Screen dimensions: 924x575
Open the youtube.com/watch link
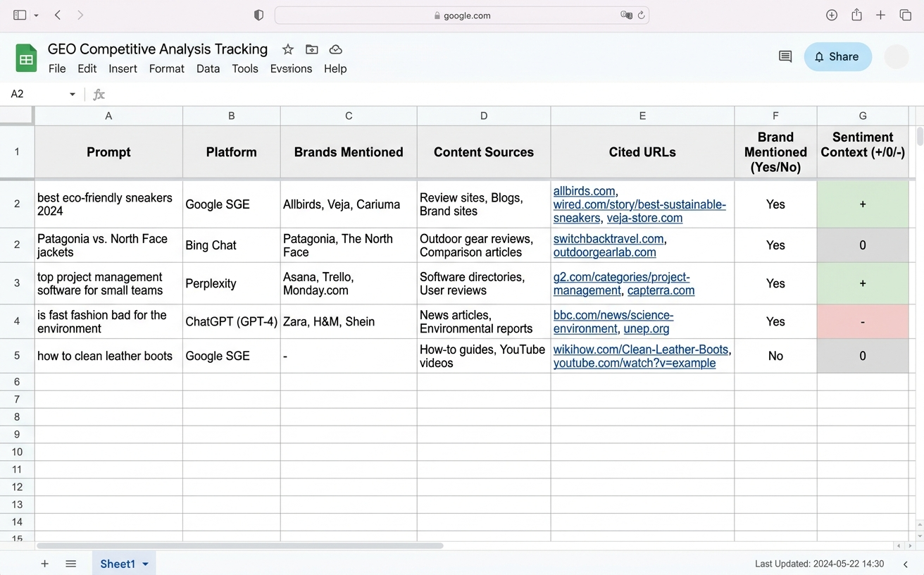click(635, 363)
